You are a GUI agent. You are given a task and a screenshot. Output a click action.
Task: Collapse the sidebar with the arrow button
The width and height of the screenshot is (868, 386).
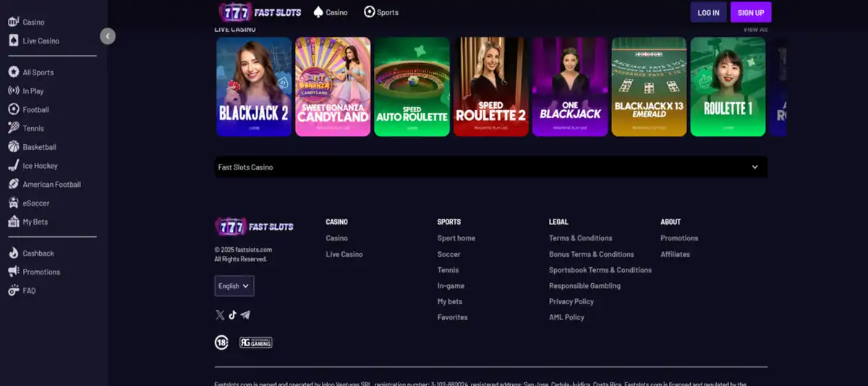pos(108,36)
